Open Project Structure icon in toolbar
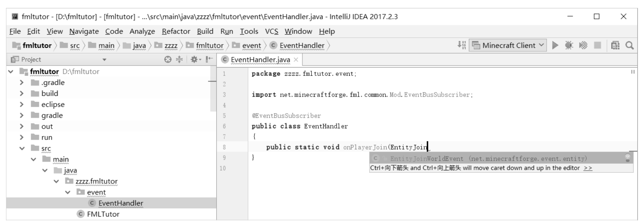The image size is (644, 223). pyautogui.click(x=615, y=45)
